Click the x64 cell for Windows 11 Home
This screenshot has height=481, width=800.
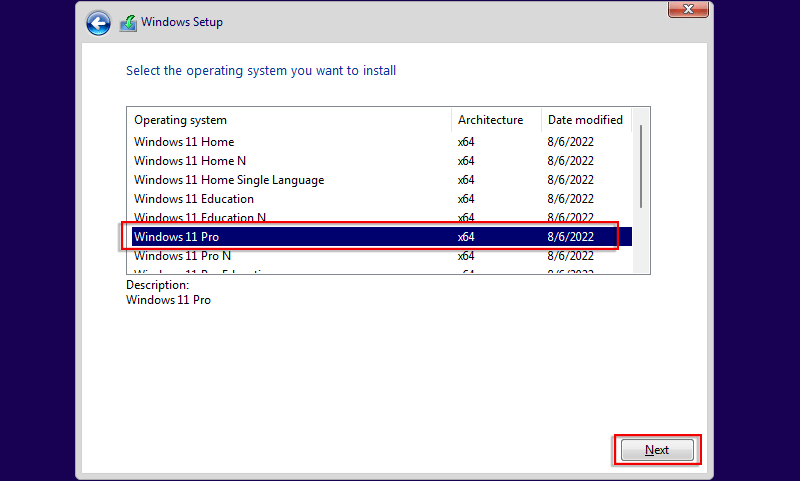click(466, 142)
